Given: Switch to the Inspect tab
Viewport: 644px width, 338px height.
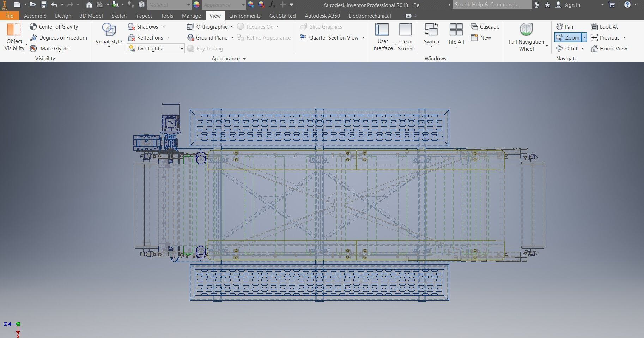Looking at the screenshot, I should coord(144,16).
